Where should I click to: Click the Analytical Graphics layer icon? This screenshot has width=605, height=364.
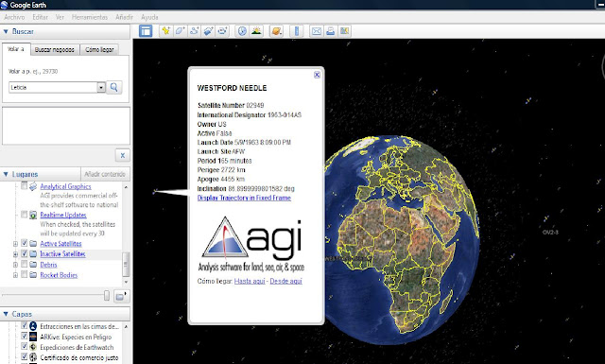click(33, 186)
